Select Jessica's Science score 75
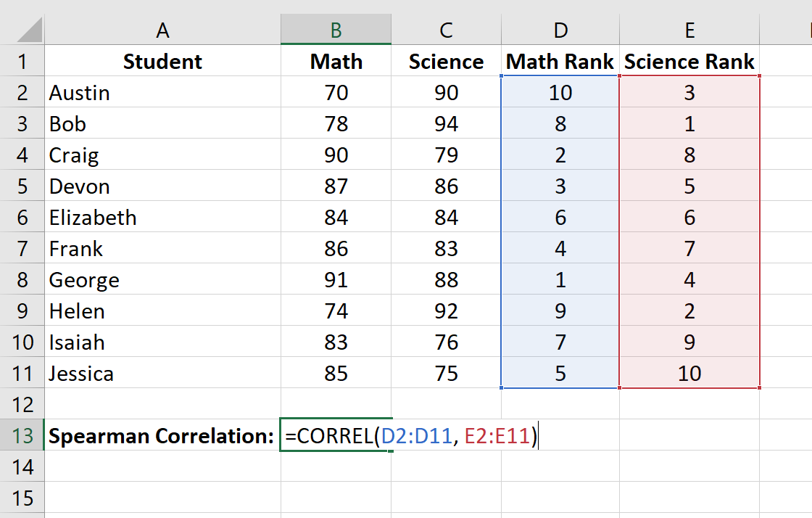 click(447, 373)
